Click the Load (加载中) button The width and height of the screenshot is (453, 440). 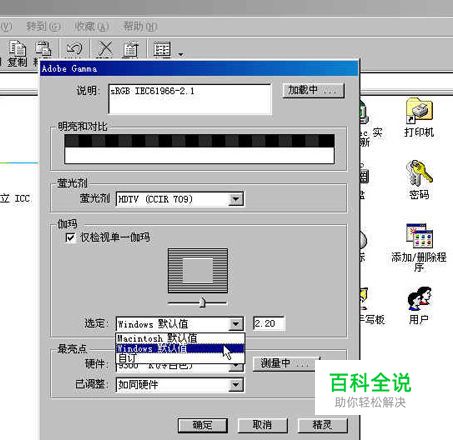point(313,90)
